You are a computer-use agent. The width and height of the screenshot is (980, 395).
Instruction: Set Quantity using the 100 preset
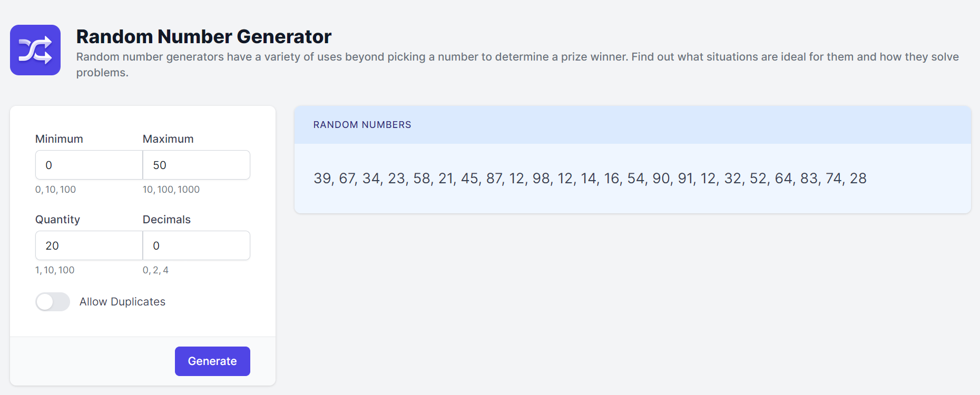(66, 270)
